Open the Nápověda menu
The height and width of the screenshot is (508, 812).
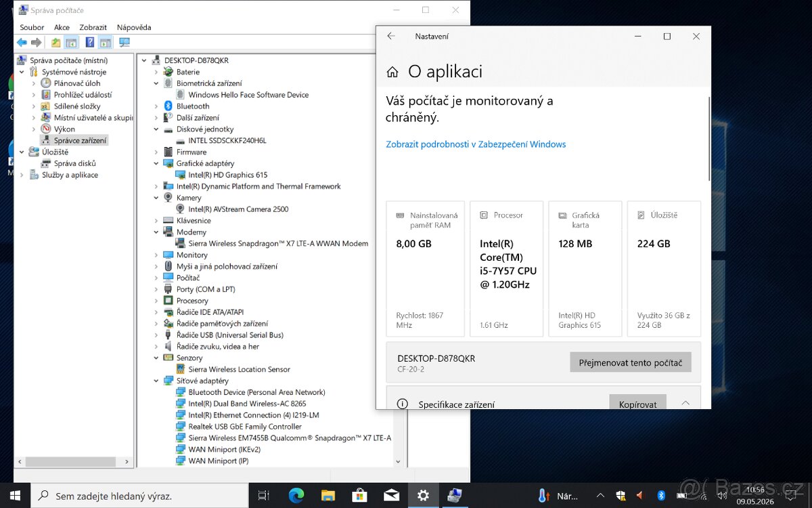(x=134, y=27)
